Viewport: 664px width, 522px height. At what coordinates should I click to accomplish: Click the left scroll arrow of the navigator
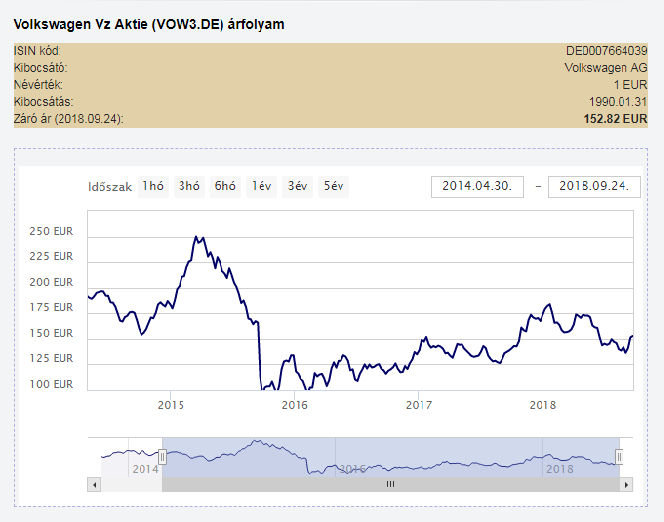(x=95, y=484)
